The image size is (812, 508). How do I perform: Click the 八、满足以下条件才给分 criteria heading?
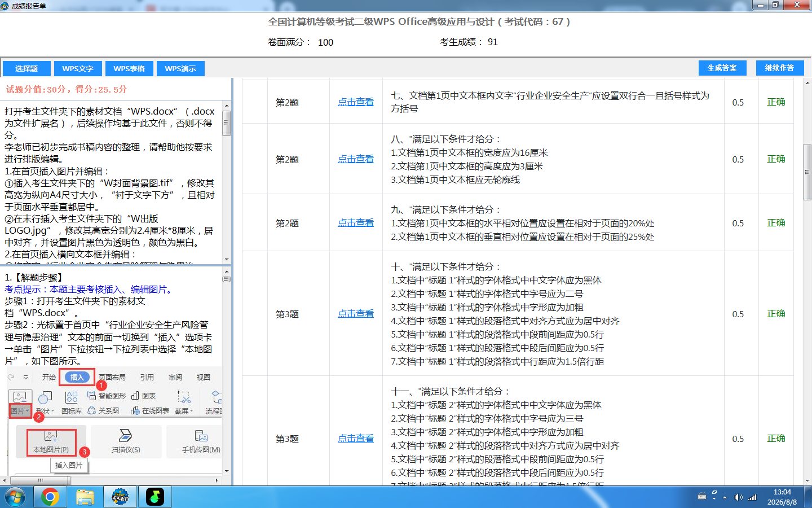click(446, 139)
